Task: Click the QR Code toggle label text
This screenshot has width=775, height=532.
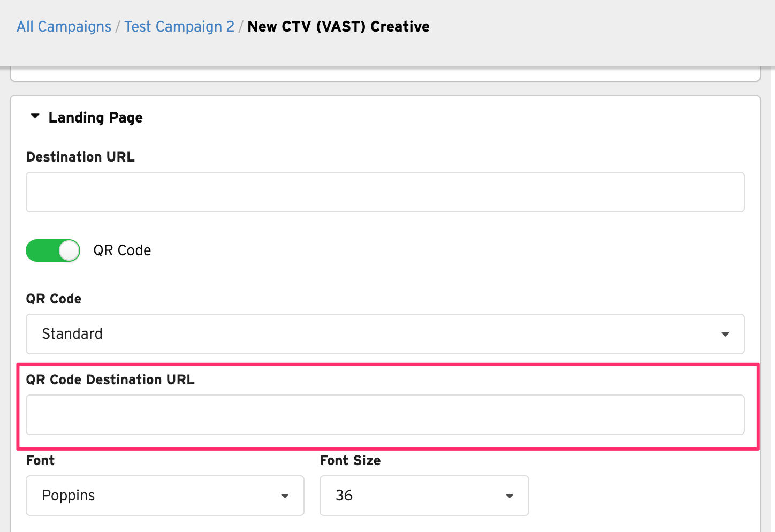Action: tap(122, 250)
